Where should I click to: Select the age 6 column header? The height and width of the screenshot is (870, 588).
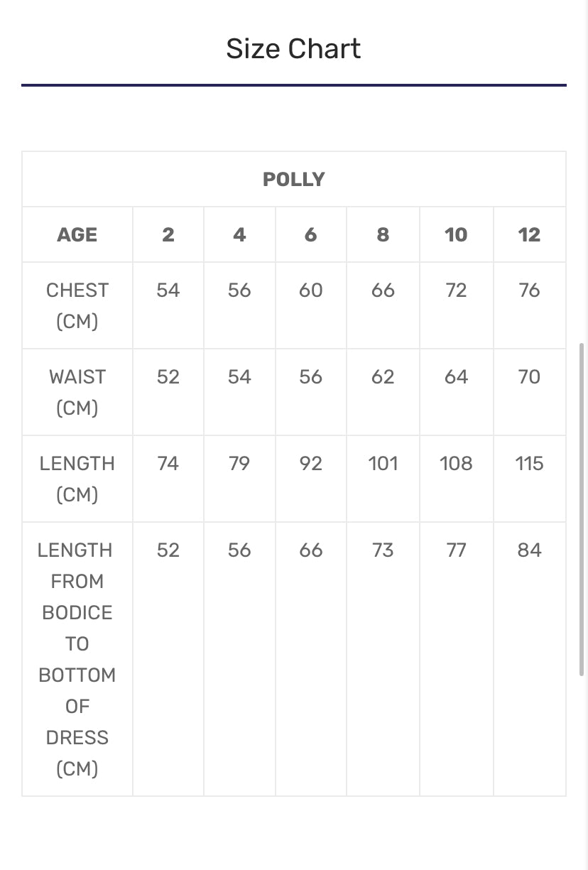(310, 235)
